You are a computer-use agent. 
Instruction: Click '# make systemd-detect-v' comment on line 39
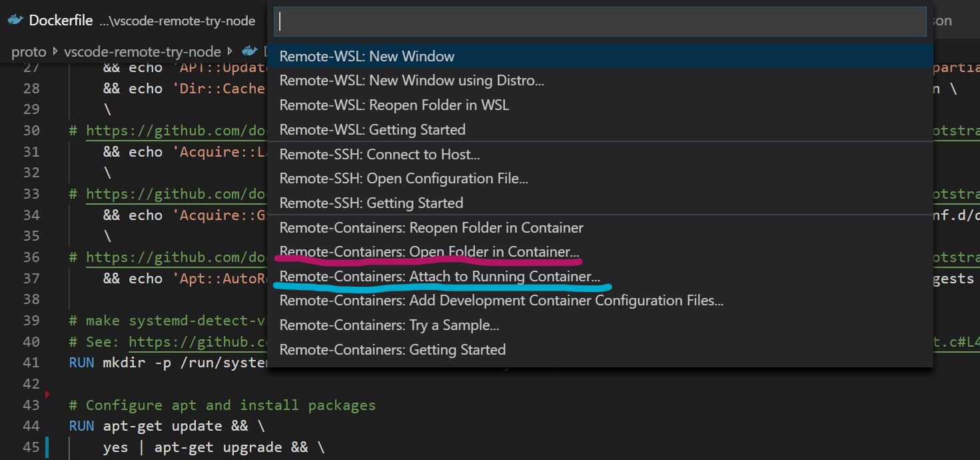coord(168,321)
